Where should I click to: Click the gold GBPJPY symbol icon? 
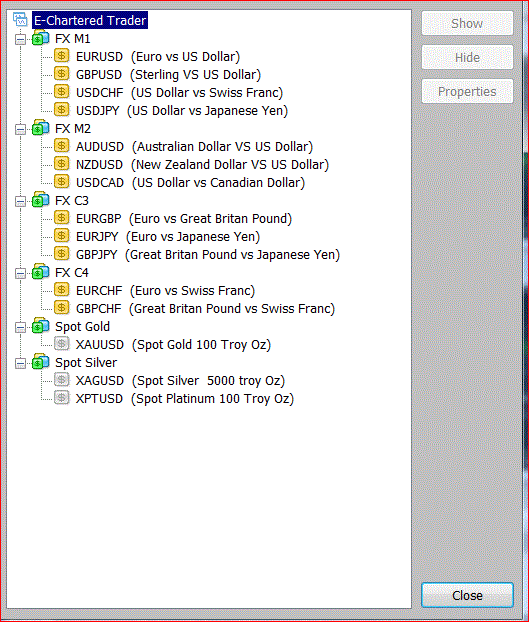[61, 254]
